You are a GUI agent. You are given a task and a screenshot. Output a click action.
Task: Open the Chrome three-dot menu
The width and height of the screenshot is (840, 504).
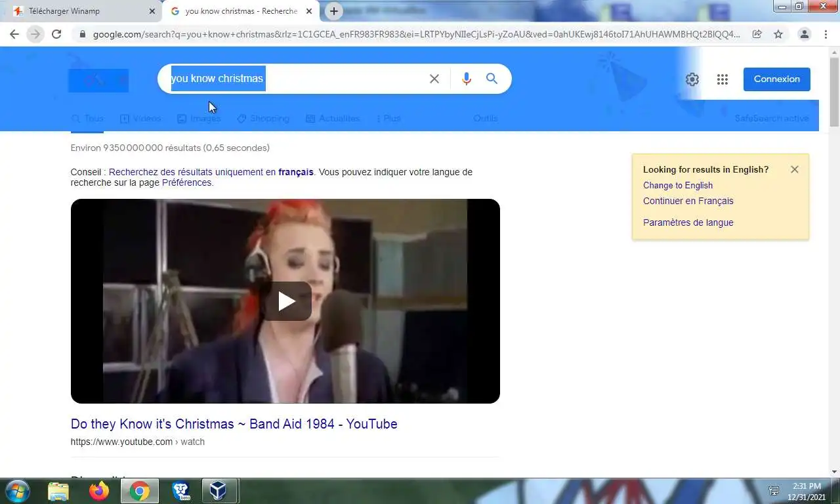pos(826,34)
